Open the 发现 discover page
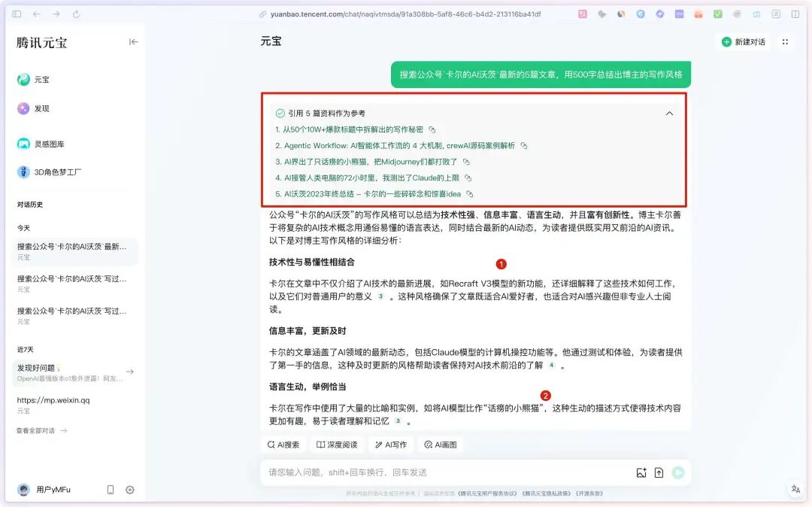 34,108
